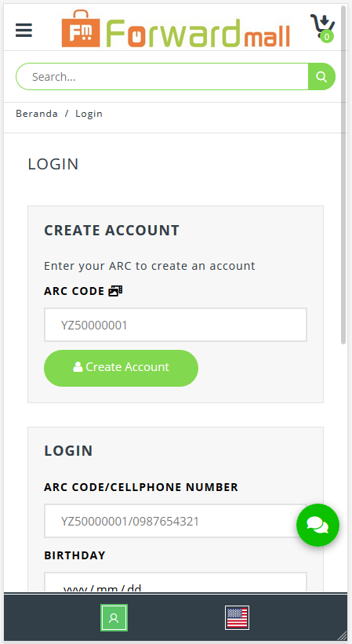Image resolution: width=352 pixels, height=644 pixels.
Task: Focus the ARC code/cellphone number login field
Action: point(176,521)
